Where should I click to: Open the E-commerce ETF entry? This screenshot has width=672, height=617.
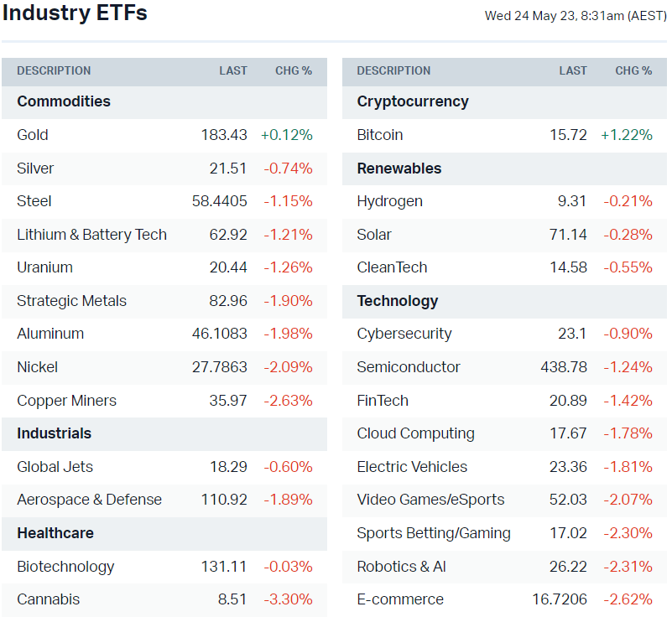400,599
